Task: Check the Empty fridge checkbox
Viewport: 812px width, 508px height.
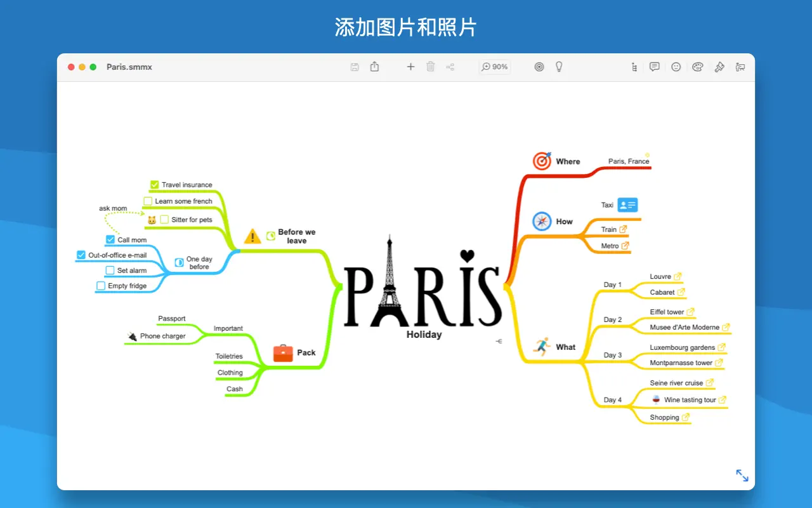Action: 101,286
